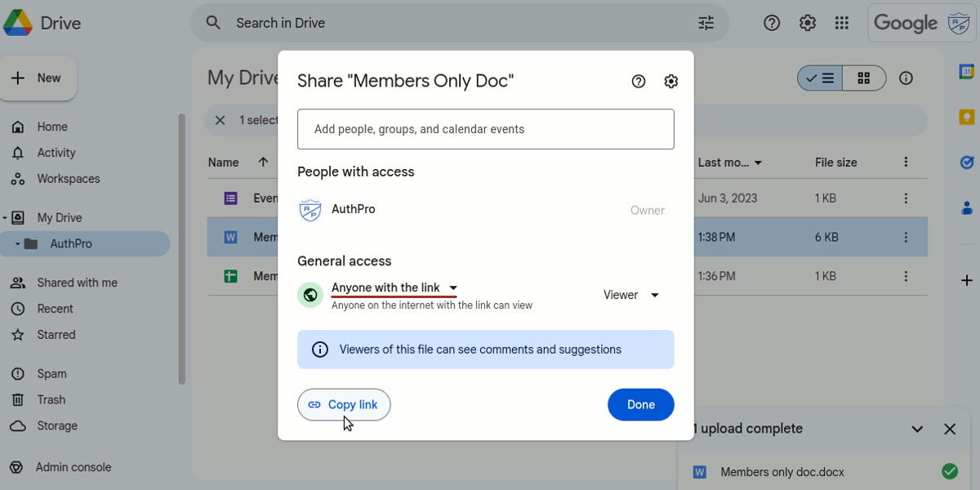
Task: Clear the current file selection
Action: 220,120
